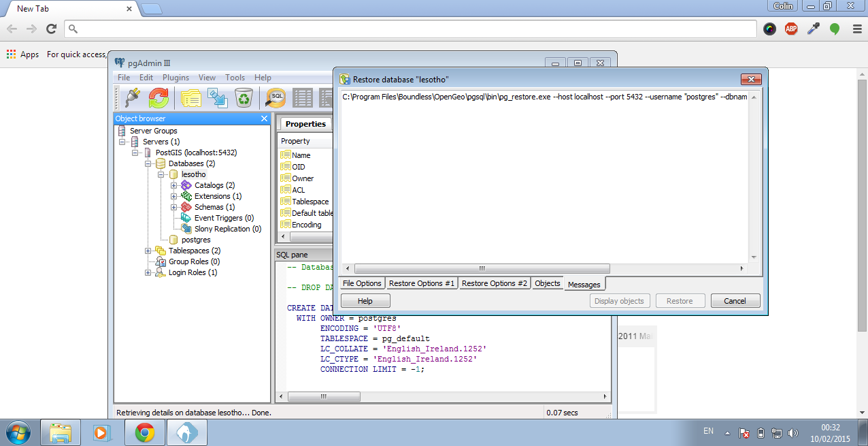The height and width of the screenshot is (446, 868).
Task: Select the Server Groups root item
Action: point(154,131)
